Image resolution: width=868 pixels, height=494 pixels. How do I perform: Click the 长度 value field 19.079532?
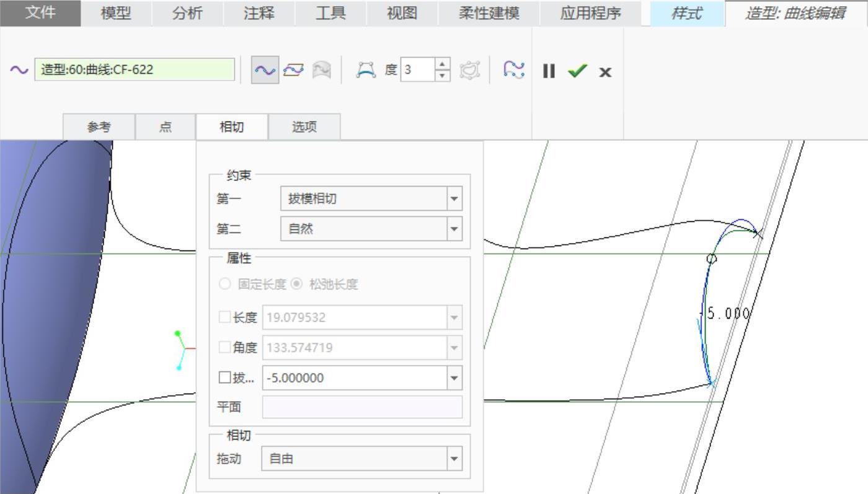(355, 317)
